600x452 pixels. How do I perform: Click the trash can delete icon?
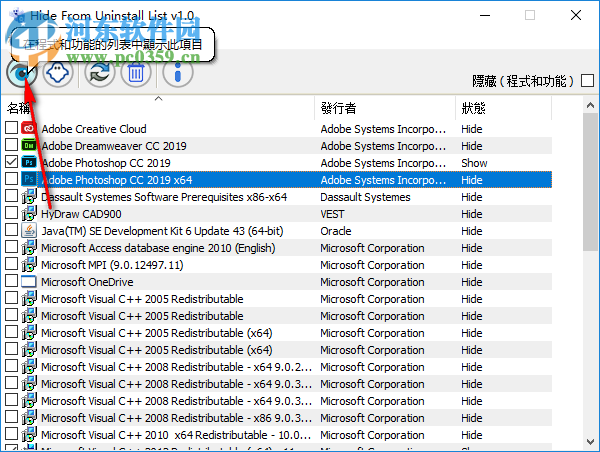(x=136, y=72)
